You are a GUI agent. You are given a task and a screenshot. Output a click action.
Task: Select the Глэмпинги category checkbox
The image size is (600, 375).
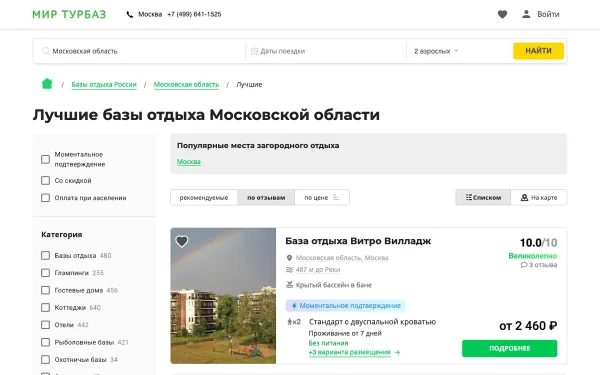[x=46, y=272]
